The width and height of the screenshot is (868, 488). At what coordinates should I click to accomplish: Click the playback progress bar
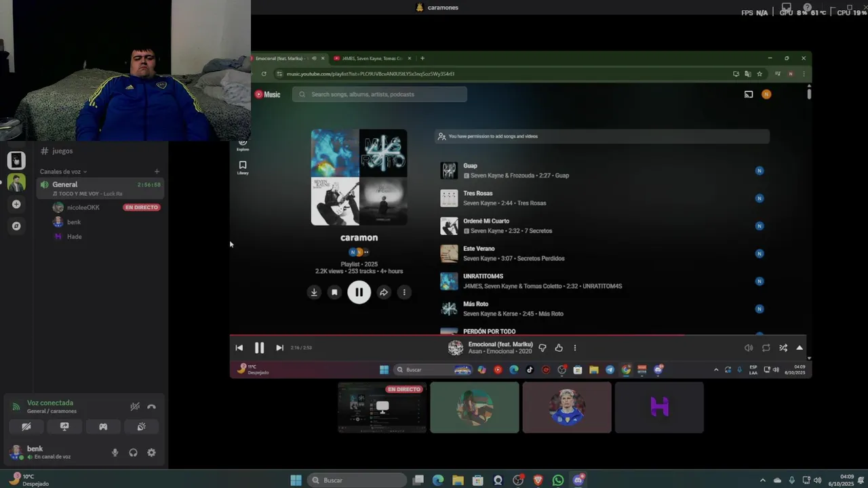tap(517, 335)
